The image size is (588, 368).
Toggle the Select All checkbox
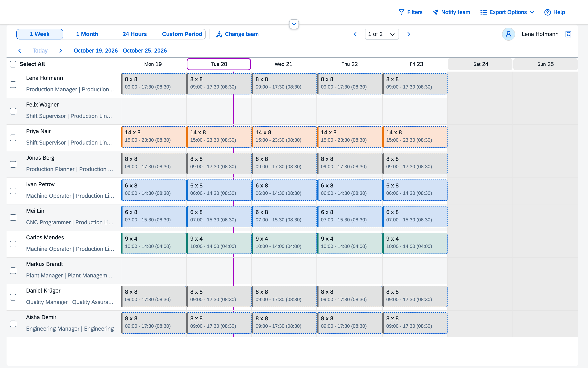13,64
